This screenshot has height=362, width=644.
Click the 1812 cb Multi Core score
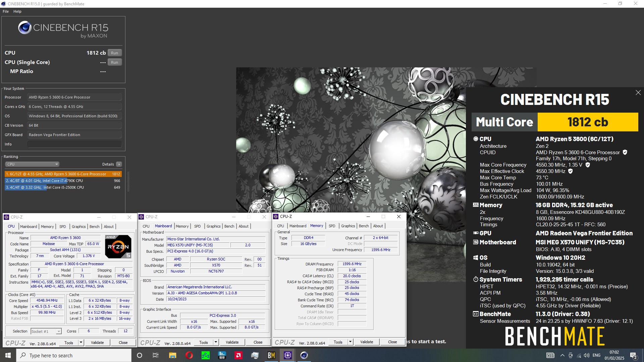(588, 122)
